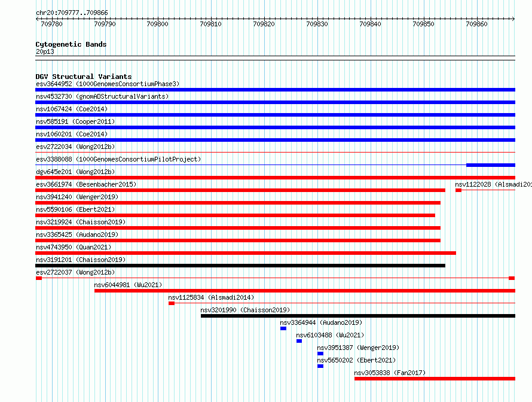Viewport: 532px width, 402px height.
Task: Click the nsv6103488 (Wu2021) label
Action: coord(330,335)
